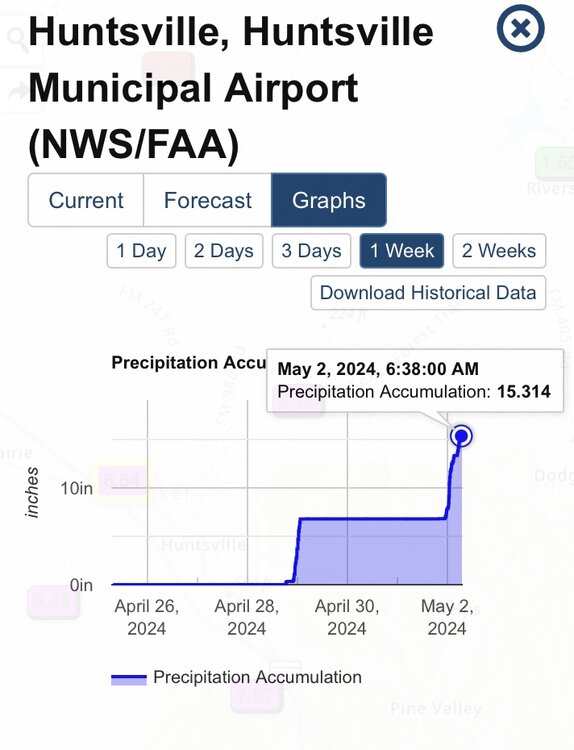Screen dimensions: 574x750
Task: Set graph range to 3 Days
Action: (311, 251)
